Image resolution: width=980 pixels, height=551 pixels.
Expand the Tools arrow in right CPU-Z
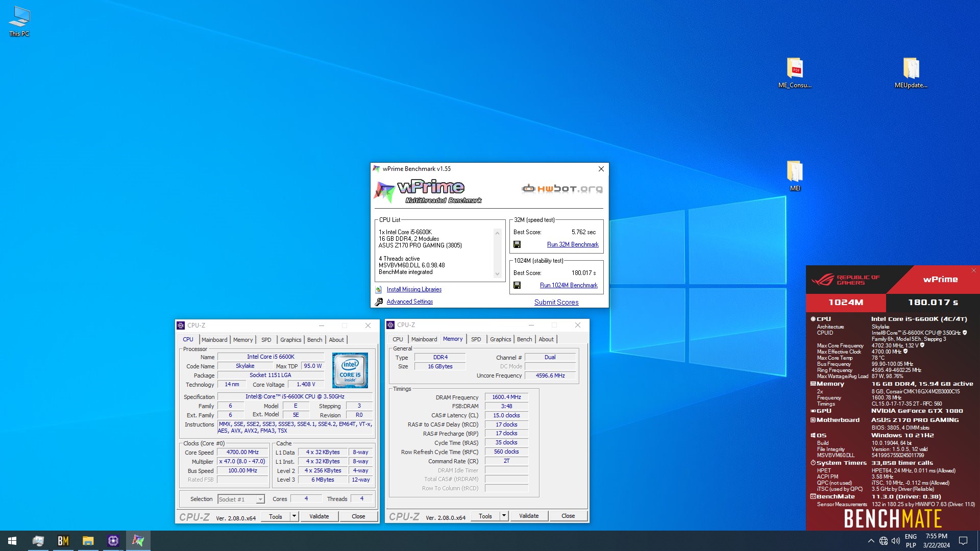click(x=504, y=516)
